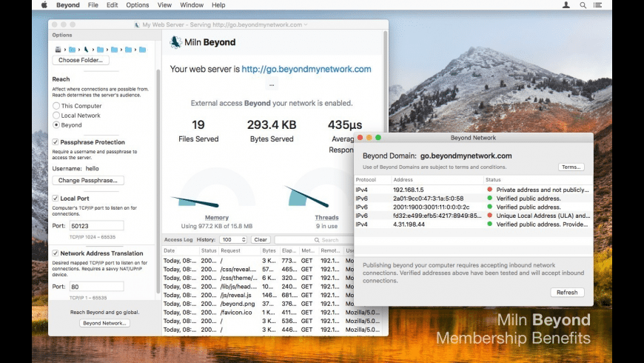Sort log by Request column header
644x363 pixels.
click(239, 250)
